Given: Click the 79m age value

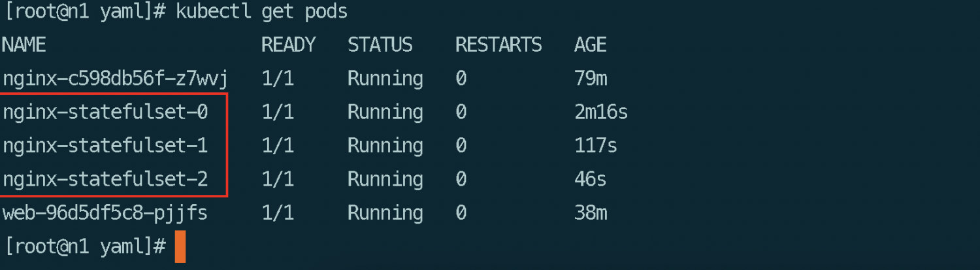Looking at the screenshot, I should pos(591,79).
